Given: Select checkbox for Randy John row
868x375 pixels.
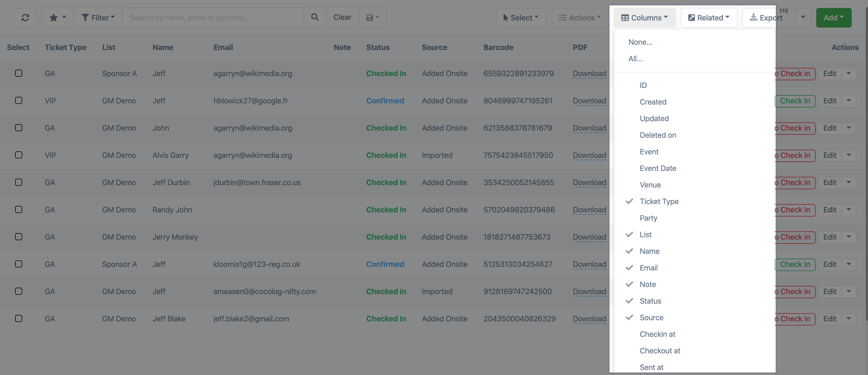Looking at the screenshot, I should pos(19,209).
